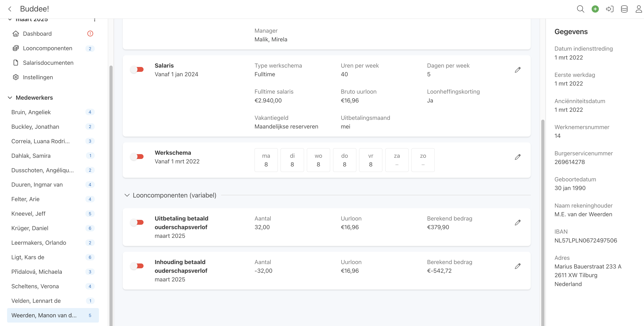This screenshot has height=326, width=644.
Task: Click the green plus add button
Action: (595, 9)
